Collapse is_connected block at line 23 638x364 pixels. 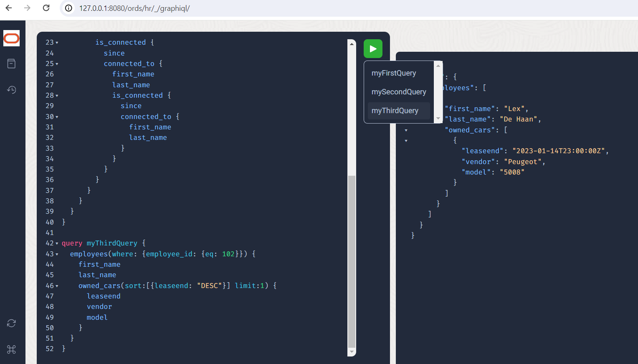point(57,43)
